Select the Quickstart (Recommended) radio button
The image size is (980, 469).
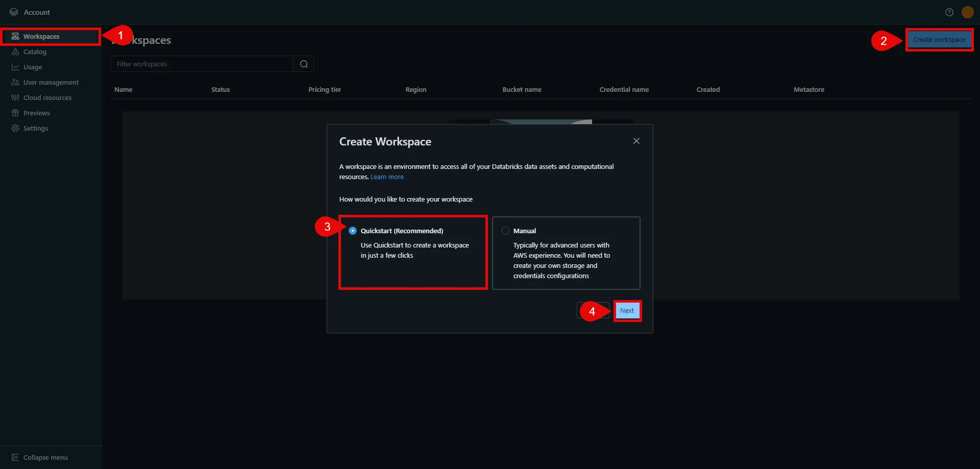tap(352, 231)
